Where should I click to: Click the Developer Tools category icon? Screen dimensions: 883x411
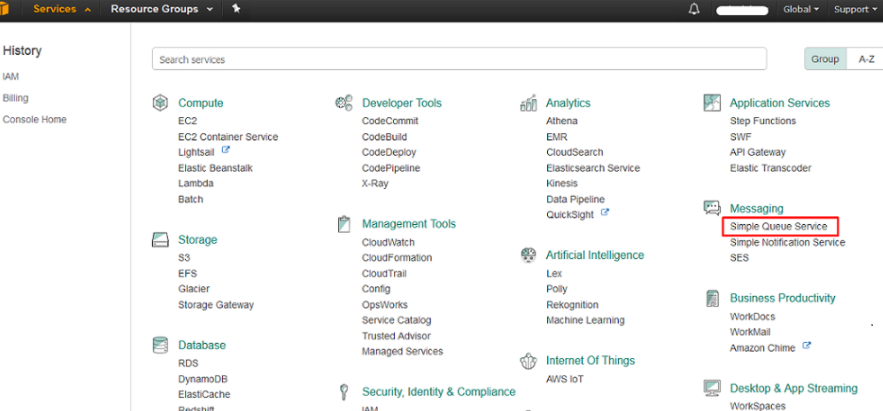[x=343, y=103]
